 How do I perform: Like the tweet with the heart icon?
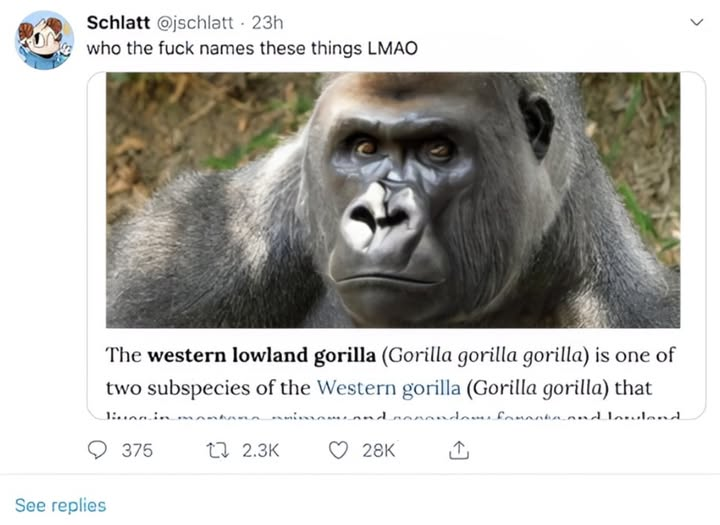[337, 451]
